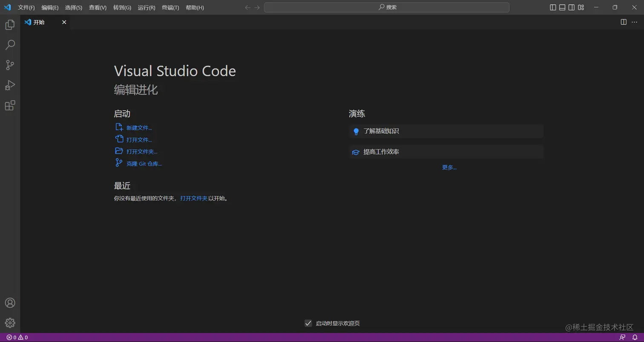644x342 pixels.
Task: Click the Visual Studio Code heading
Action: coord(175,71)
